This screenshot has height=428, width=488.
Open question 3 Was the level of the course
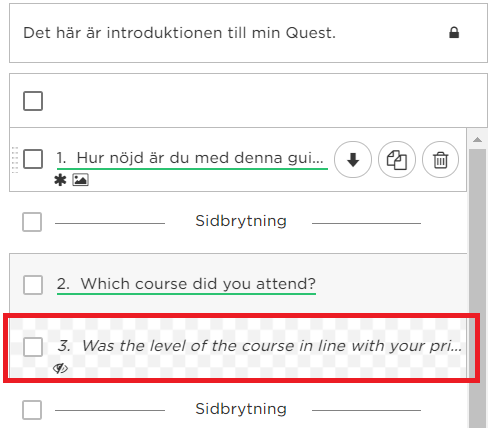260,346
